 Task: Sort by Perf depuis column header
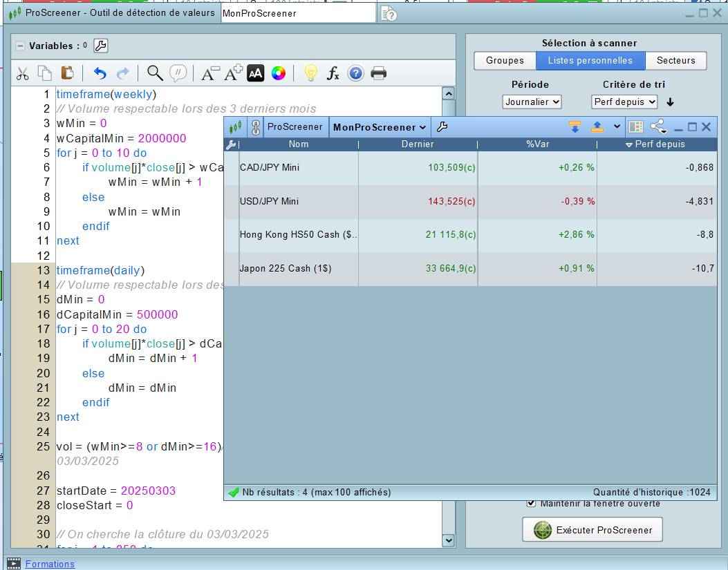[x=657, y=144]
